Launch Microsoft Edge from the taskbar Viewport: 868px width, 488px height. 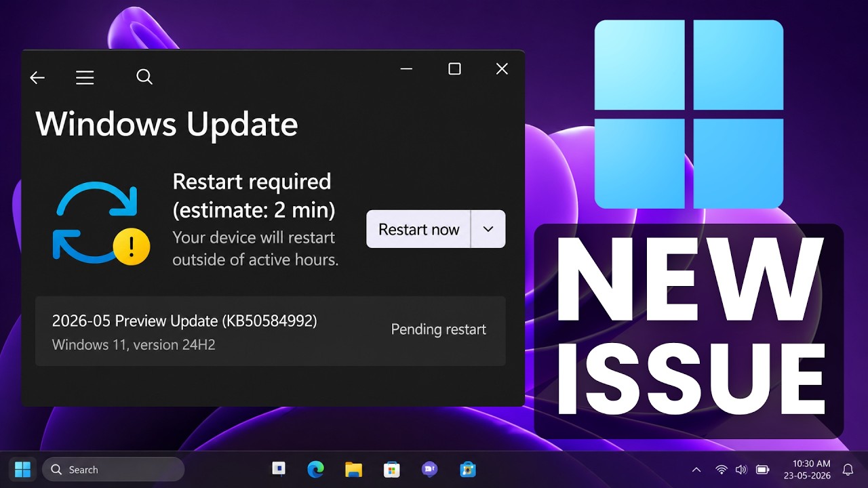pos(315,469)
